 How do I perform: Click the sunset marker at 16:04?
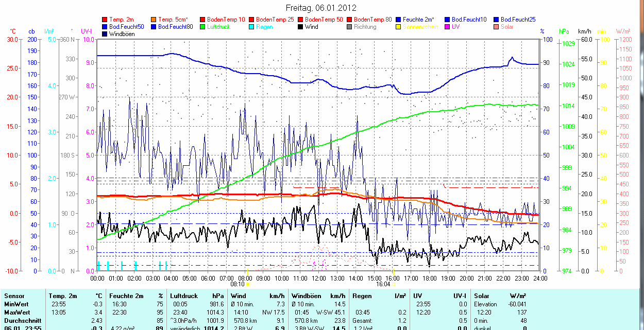coord(394,284)
